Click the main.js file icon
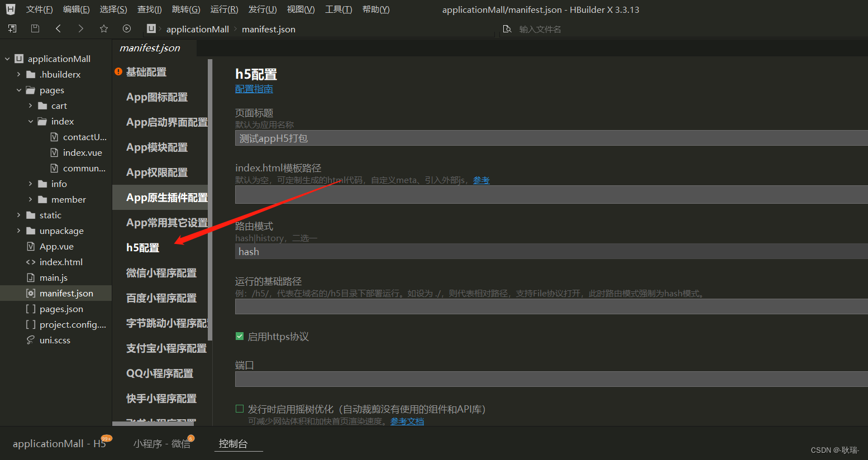Image resolution: width=868 pixels, height=460 pixels. (x=31, y=277)
